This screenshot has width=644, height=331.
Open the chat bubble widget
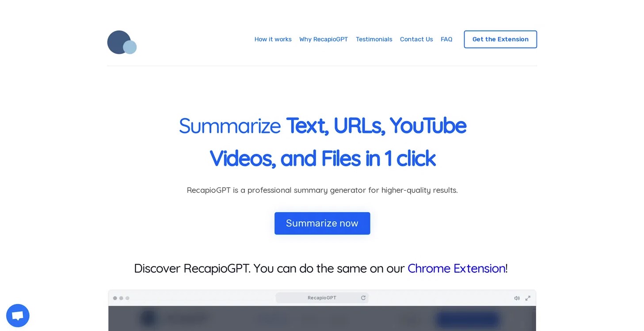(x=18, y=316)
